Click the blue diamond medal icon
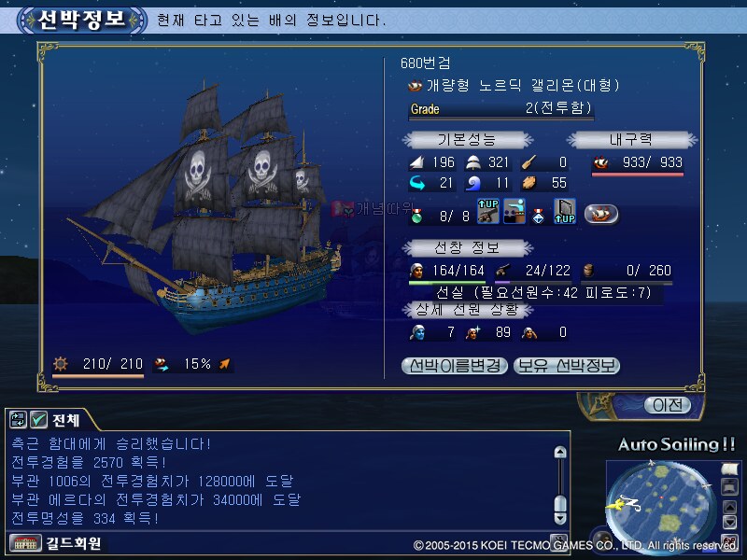Viewport: 747px width, 560px height. (539, 217)
